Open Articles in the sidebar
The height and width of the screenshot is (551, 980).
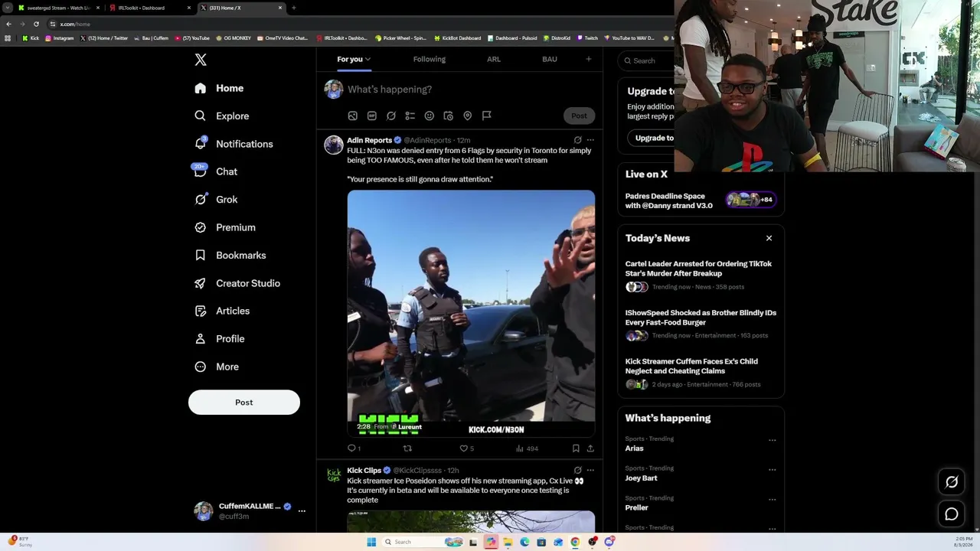pyautogui.click(x=222, y=311)
